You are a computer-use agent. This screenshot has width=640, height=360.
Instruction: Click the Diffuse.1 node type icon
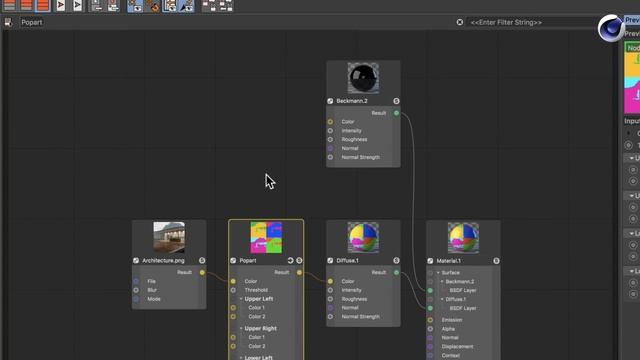click(330, 260)
